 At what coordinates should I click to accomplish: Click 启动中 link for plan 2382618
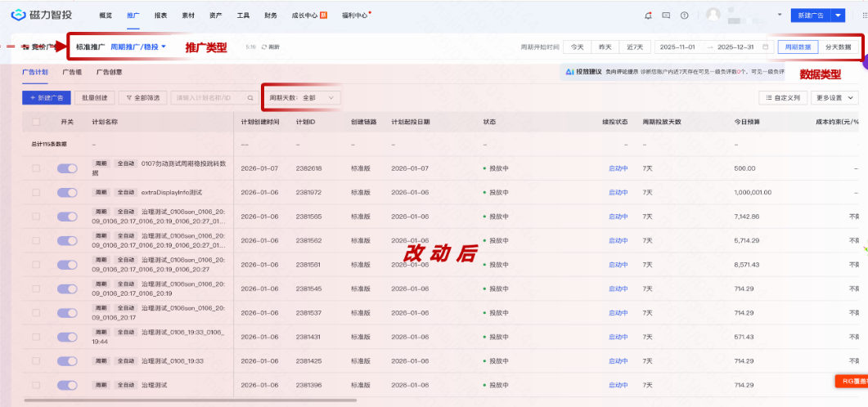point(618,168)
